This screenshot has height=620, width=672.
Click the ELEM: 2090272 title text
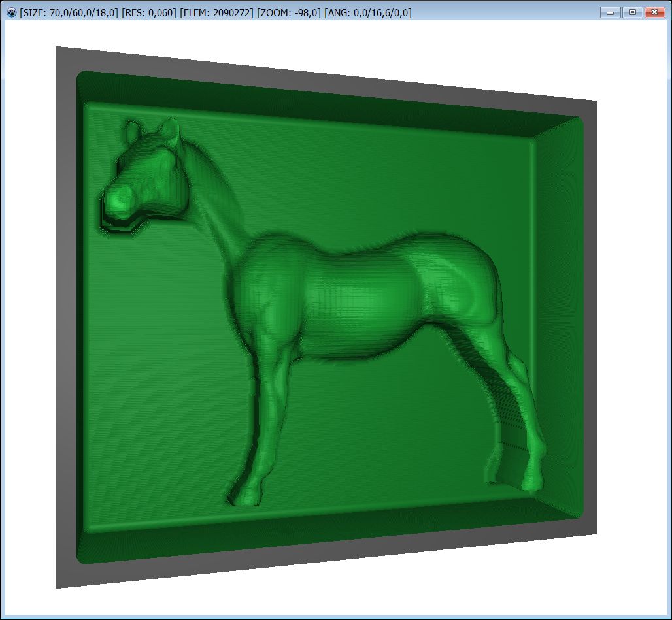point(216,13)
